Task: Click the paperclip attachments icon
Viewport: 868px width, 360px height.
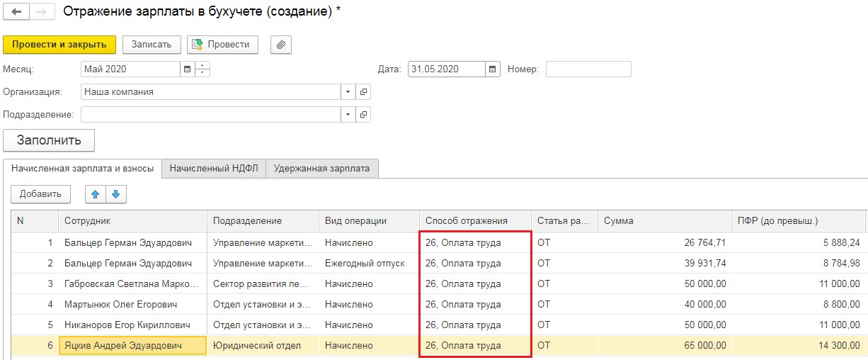Action: tap(281, 45)
